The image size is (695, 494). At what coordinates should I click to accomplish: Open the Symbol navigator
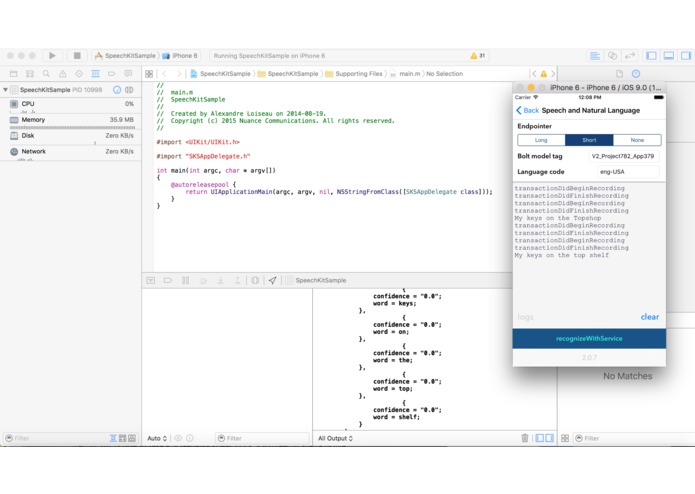pos(30,74)
